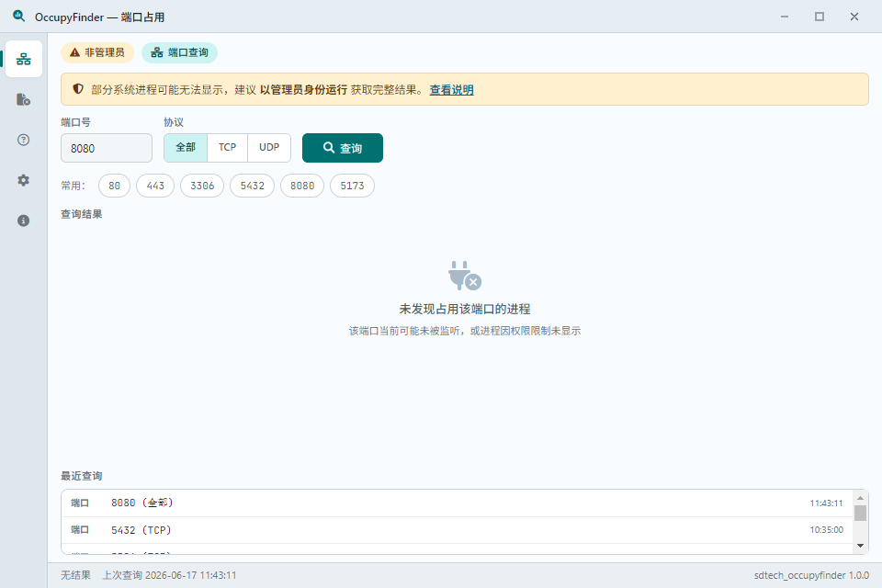Minimize the OccupyFinder window

784,17
